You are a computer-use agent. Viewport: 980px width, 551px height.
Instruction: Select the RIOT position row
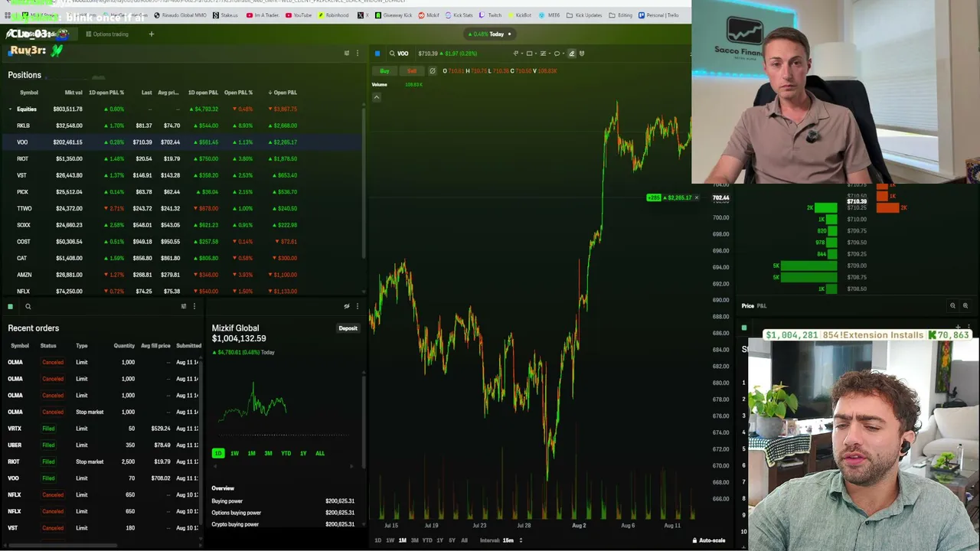[181, 158]
